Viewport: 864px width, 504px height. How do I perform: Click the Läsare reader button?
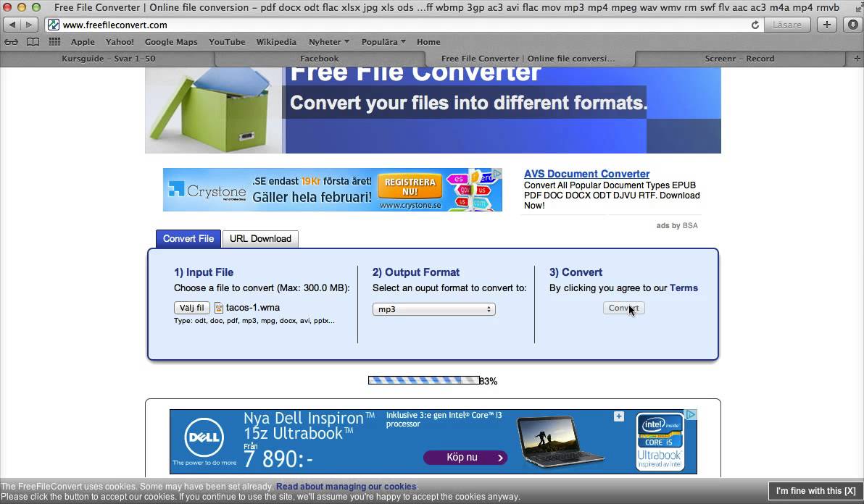tap(787, 25)
